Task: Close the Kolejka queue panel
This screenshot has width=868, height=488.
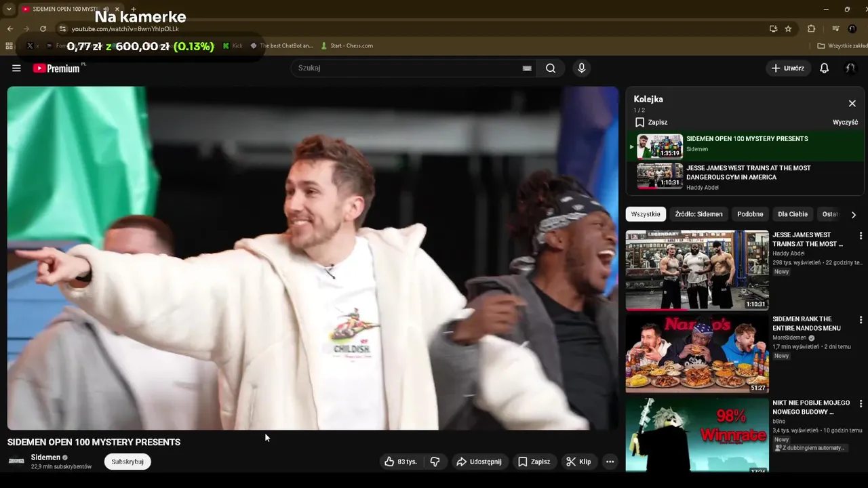Action: [852, 103]
